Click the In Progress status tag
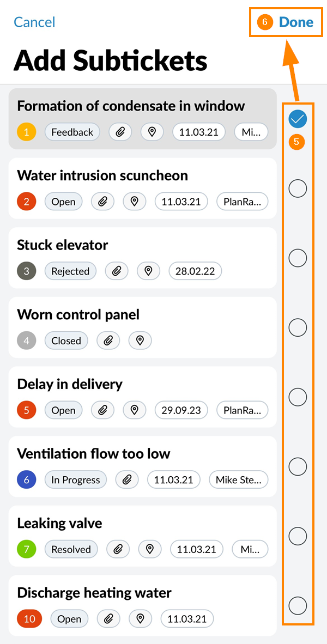This screenshot has width=327, height=644. pyautogui.click(x=76, y=480)
